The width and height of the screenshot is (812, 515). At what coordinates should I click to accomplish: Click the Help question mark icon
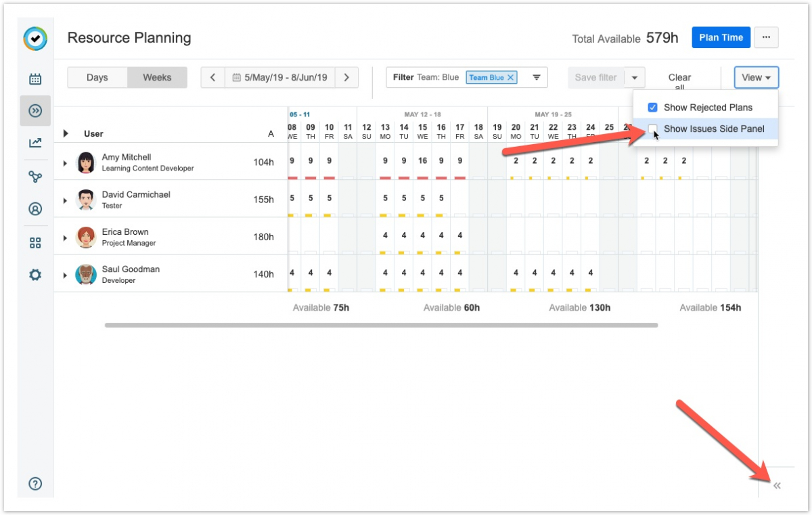35,483
